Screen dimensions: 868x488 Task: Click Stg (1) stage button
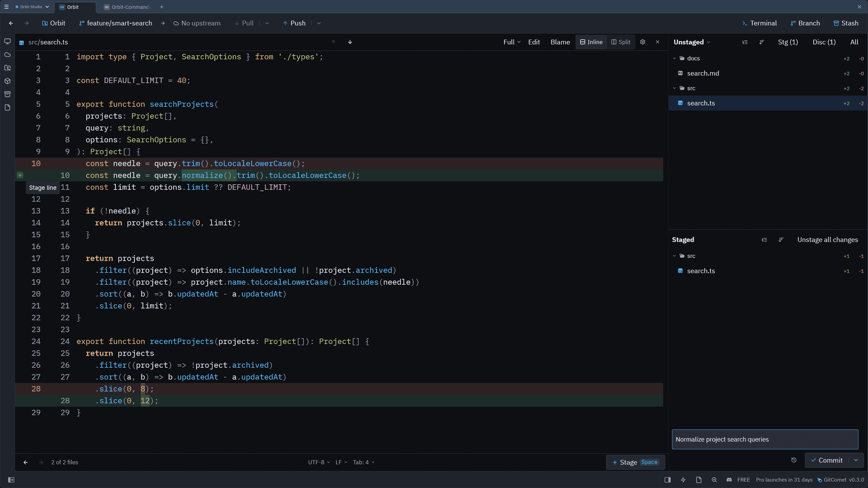[788, 42]
